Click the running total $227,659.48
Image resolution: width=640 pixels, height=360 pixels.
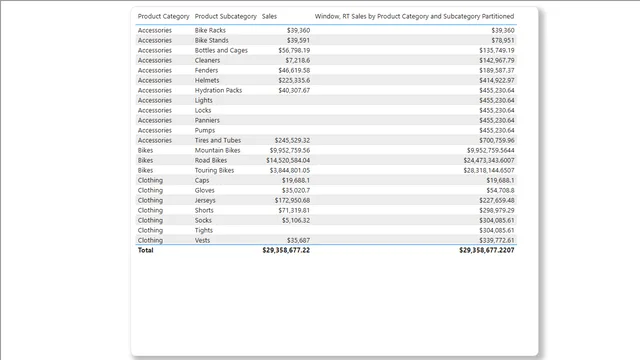point(497,200)
